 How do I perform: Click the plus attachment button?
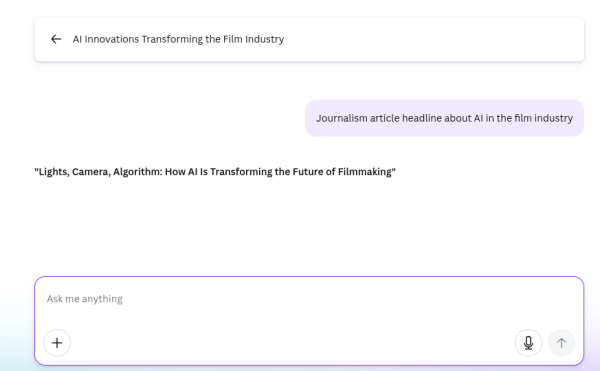coord(57,343)
